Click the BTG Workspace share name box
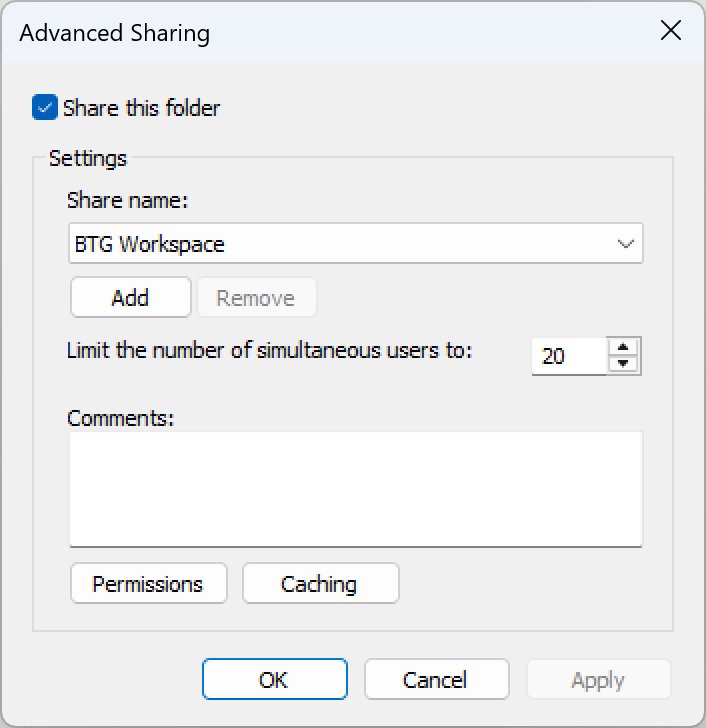Viewport: 706px width, 728px height. 340,244
